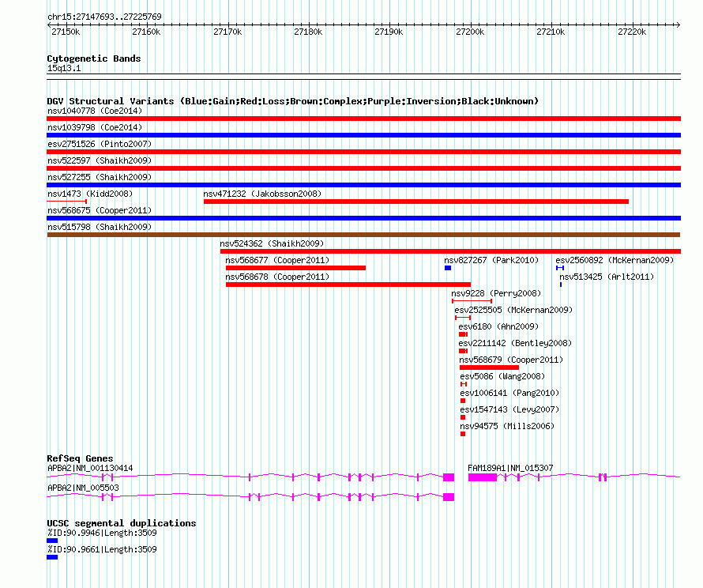Click the esv2525505 (McKernan2009) label

click(513, 310)
